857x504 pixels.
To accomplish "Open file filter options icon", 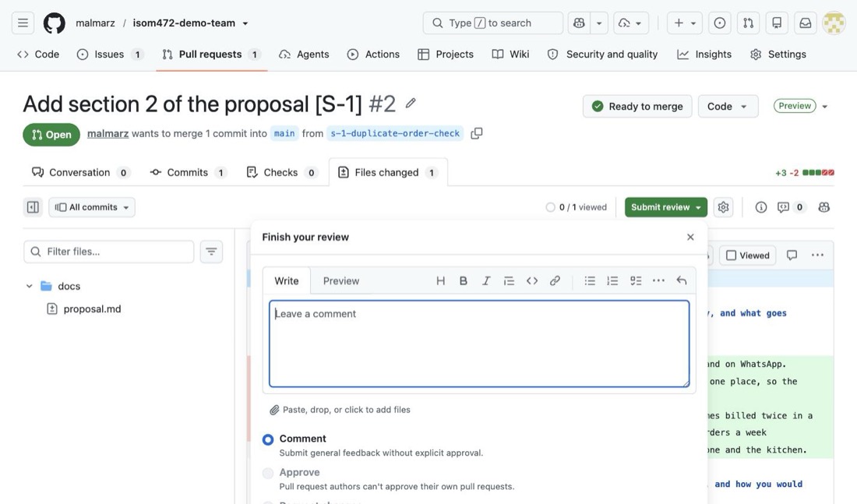I will point(211,252).
